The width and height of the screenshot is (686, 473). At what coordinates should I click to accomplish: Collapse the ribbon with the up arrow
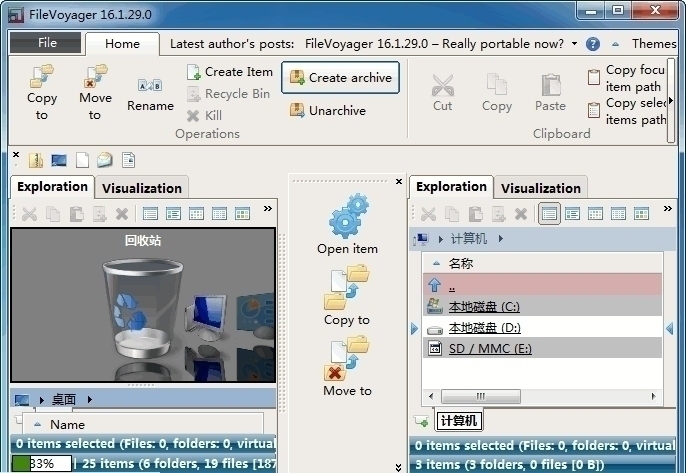point(615,44)
